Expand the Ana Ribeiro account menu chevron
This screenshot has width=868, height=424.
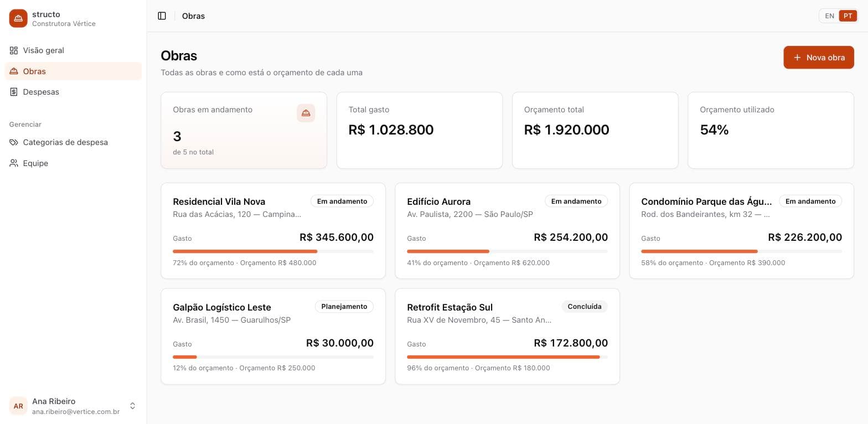click(133, 406)
